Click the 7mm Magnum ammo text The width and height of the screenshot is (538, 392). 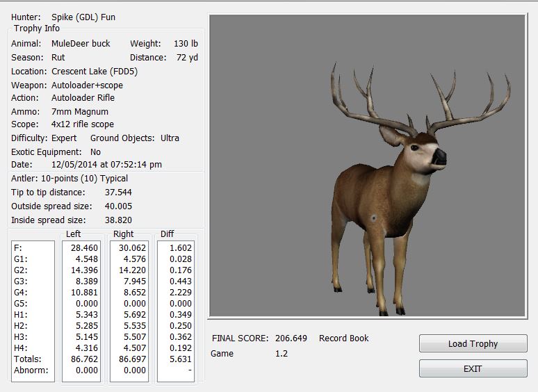click(80, 111)
